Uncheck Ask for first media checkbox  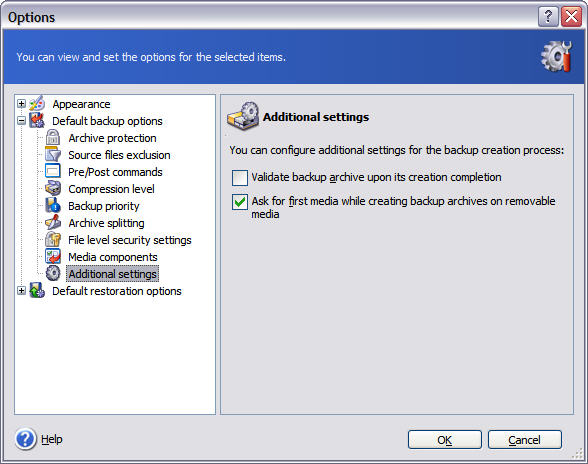point(240,202)
